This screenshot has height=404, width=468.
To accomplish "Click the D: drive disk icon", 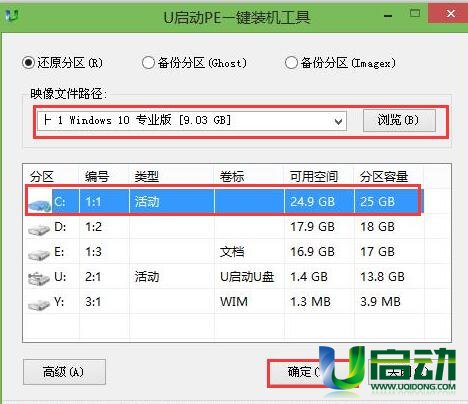I will tap(39, 230).
